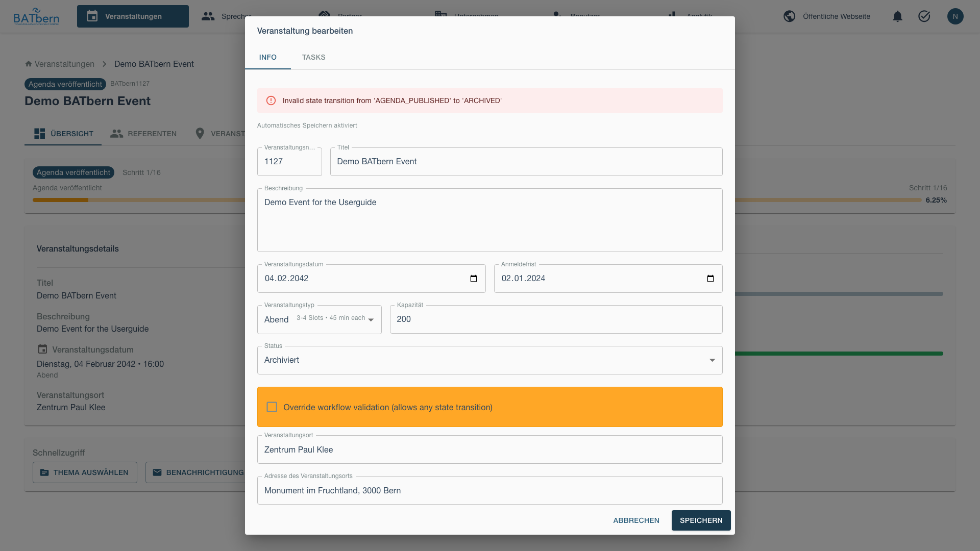Select the INFO tab
This screenshot has width=980, height=551.
pos(267,57)
